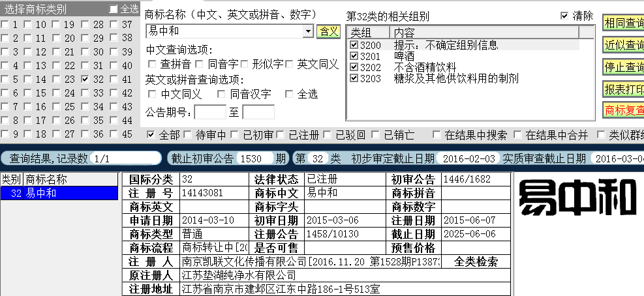Tick category 1 checkbox
644x296 pixels.
[x=5, y=25]
